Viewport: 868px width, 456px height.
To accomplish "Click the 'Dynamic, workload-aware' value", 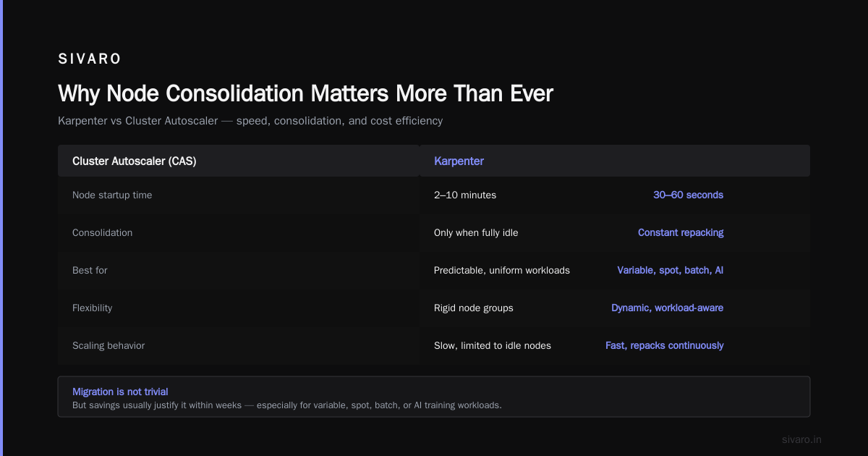I will point(668,308).
